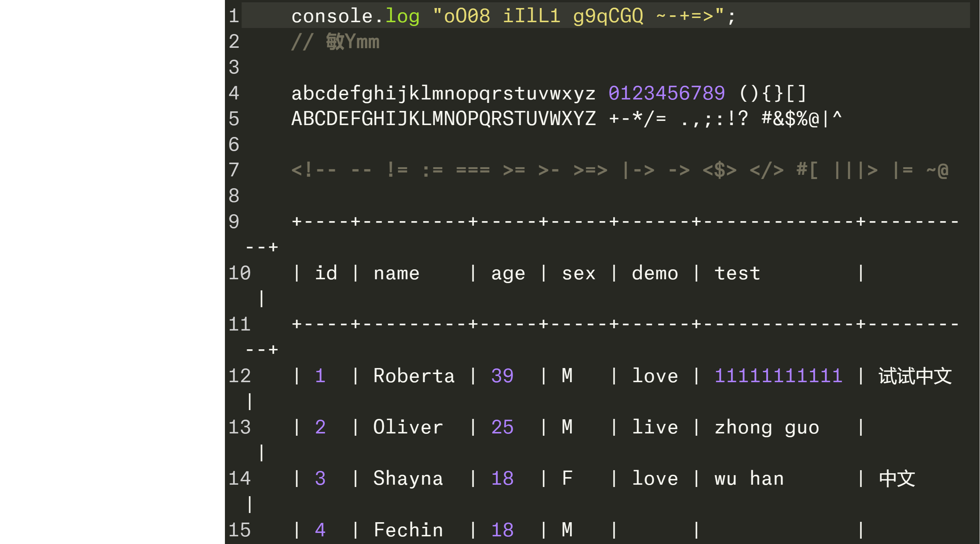Click the brackets (){}[] on line 4
The height and width of the screenshot is (544, 980).
[x=773, y=93]
